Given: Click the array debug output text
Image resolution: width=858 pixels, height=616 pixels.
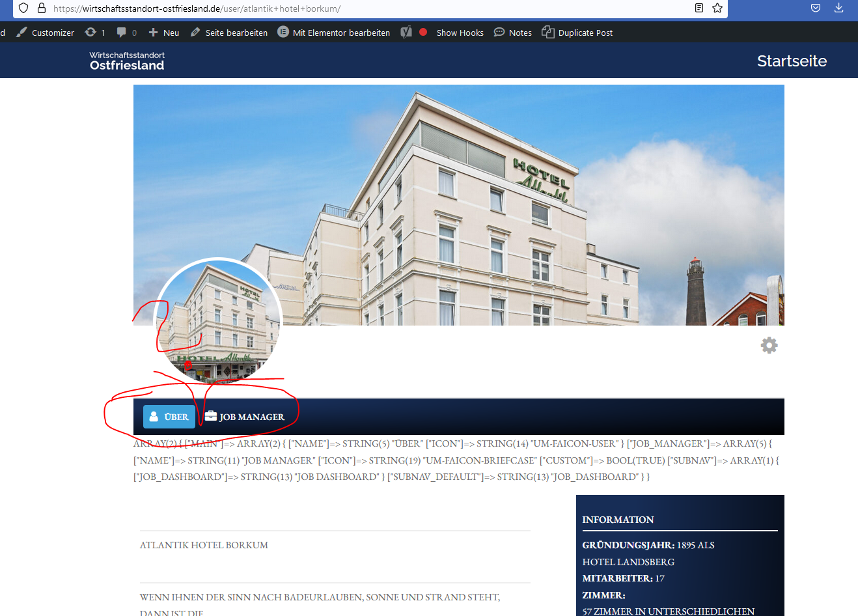Looking at the screenshot, I should pyautogui.click(x=456, y=460).
